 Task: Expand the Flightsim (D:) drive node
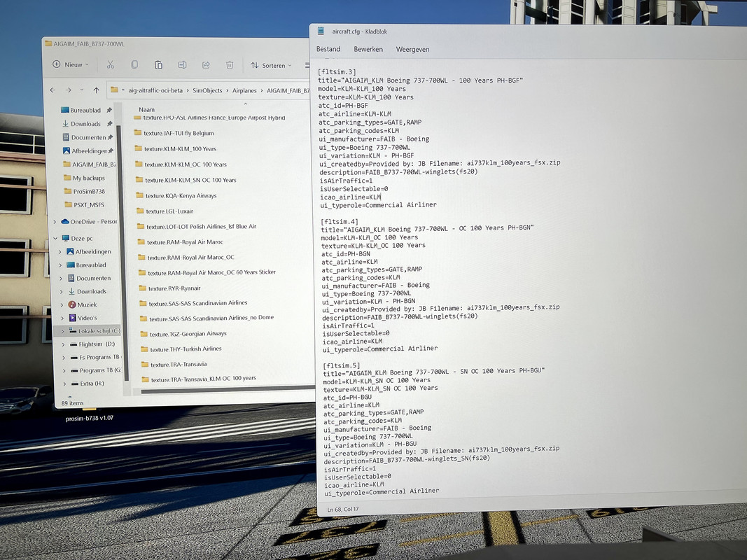pyautogui.click(x=63, y=344)
